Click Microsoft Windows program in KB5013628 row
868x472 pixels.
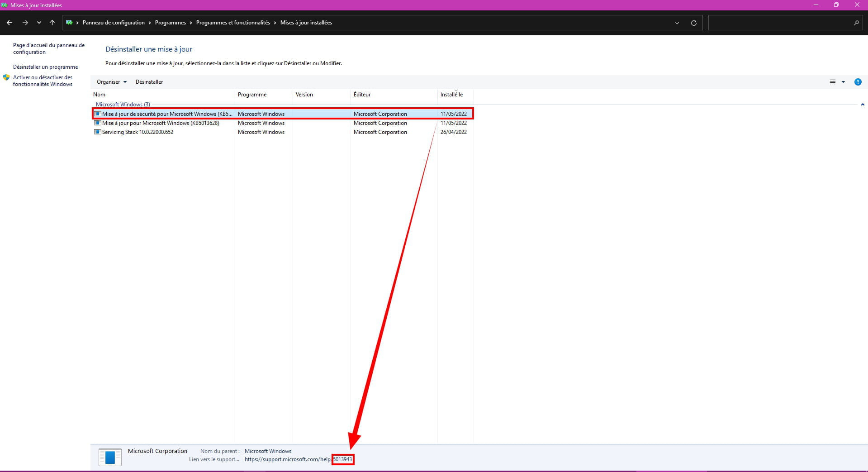261,123
